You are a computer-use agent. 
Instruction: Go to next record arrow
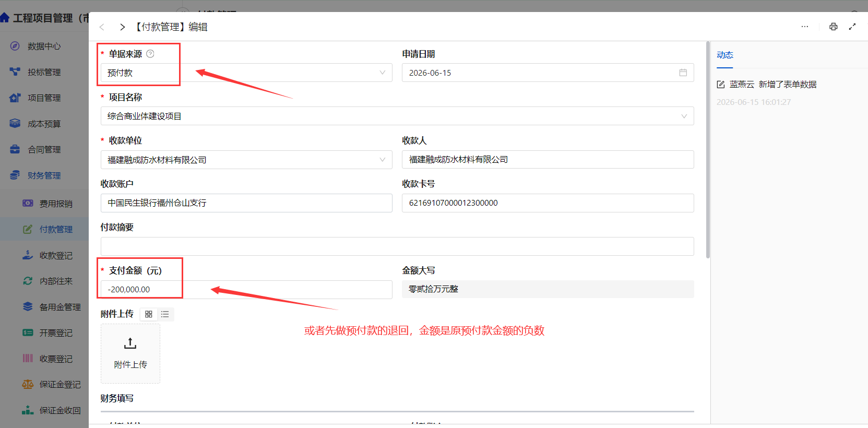(122, 27)
